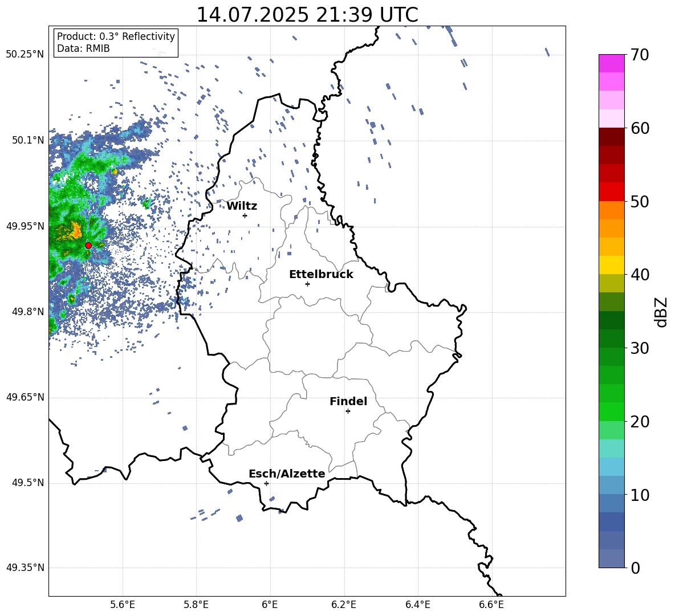This screenshot has width=675, height=616.
Task: Click the colorbar tick label 50
Action: click(640, 201)
